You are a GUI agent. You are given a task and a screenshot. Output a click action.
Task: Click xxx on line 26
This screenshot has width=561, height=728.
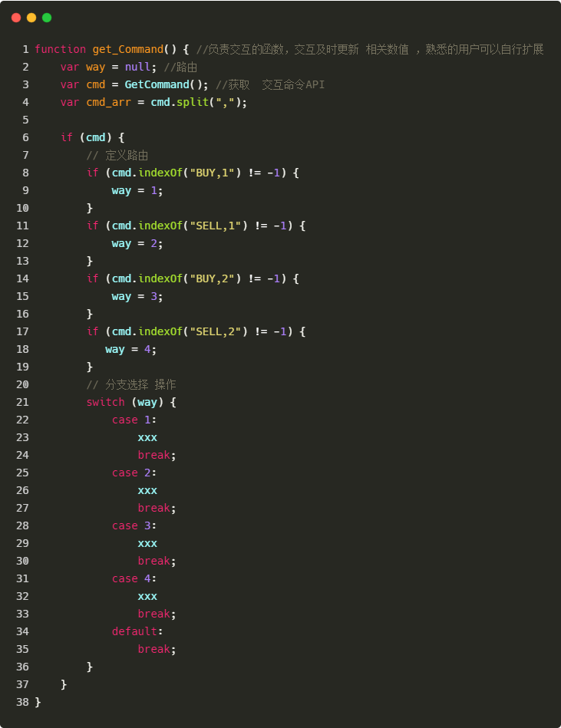[147, 490]
